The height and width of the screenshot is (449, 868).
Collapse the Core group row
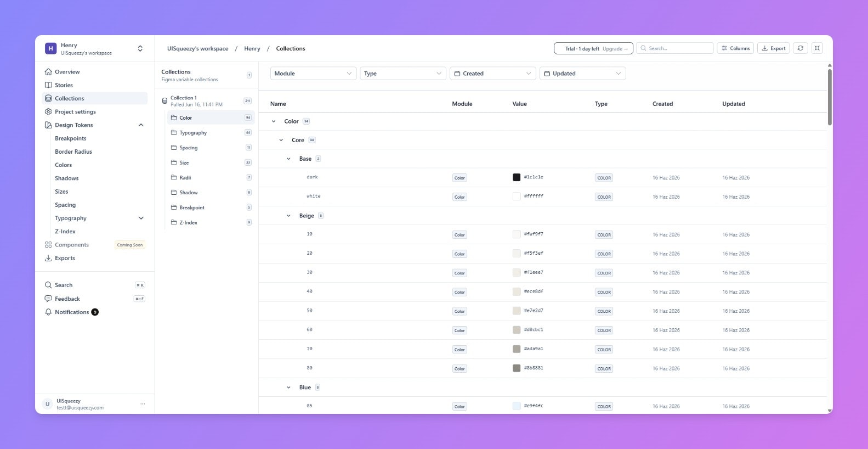[281, 140]
